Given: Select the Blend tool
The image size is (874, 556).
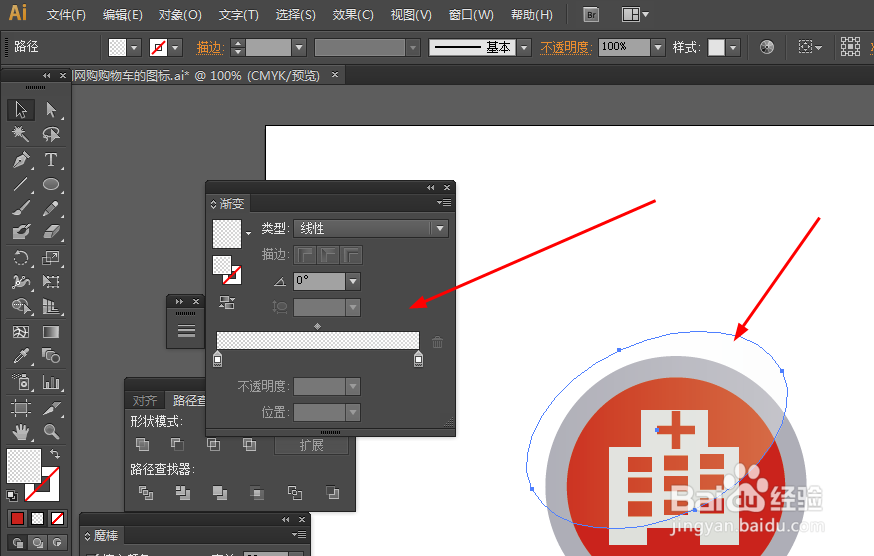Looking at the screenshot, I should (x=51, y=356).
